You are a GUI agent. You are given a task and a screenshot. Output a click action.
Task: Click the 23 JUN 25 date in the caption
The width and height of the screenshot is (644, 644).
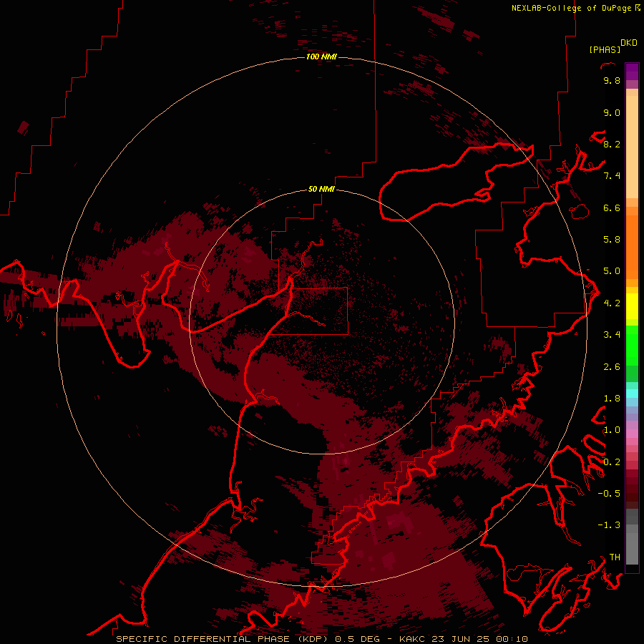[462, 639]
